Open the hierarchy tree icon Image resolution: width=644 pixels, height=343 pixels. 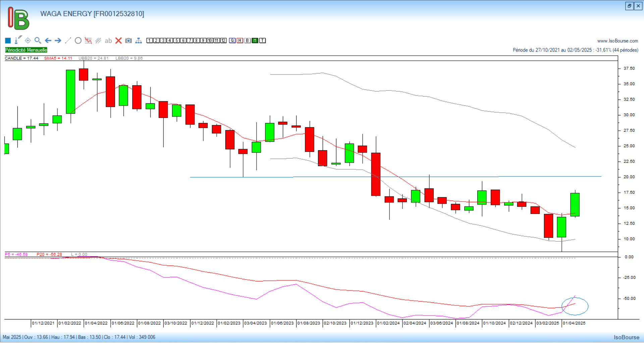[x=139, y=41]
